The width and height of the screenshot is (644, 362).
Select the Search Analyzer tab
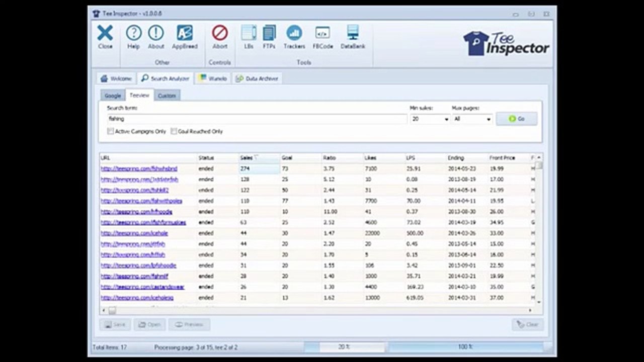click(x=165, y=78)
